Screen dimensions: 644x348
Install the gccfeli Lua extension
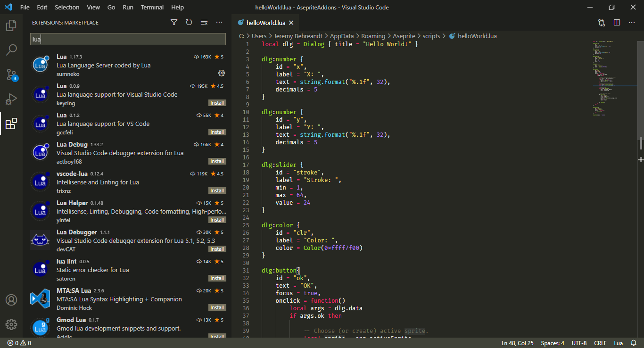coord(217,132)
